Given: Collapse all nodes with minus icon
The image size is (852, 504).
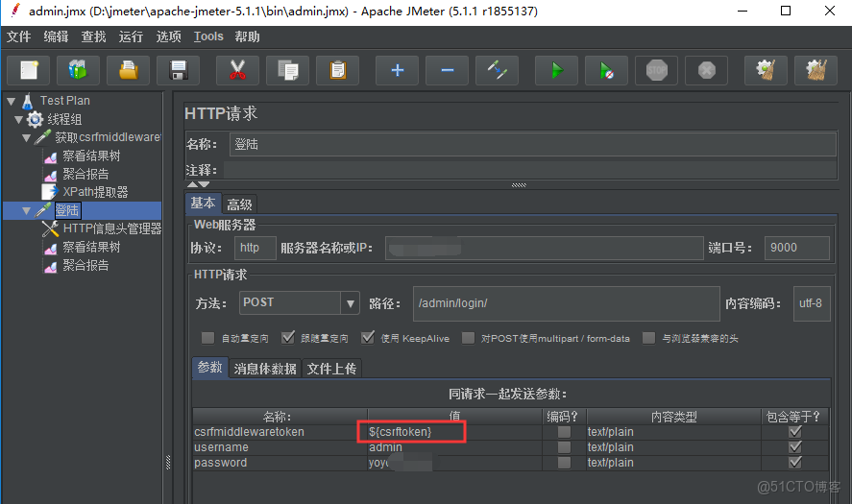Looking at the screenshot, I should coord(448,70).
